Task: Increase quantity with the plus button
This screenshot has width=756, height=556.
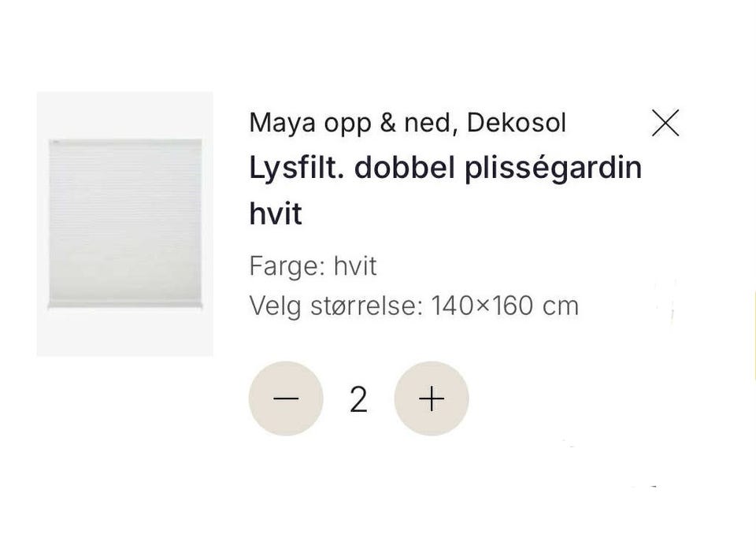Action: [x=432, y=398]
